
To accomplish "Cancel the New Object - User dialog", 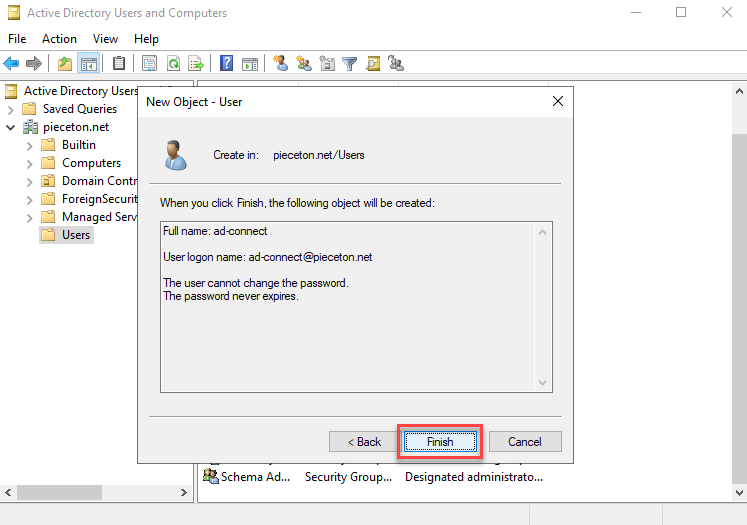I will (x=525, y=442).
